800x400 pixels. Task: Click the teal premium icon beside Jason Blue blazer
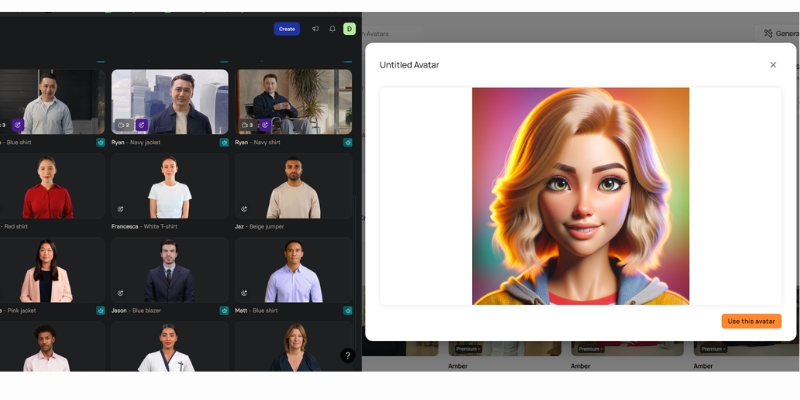point(224,310)
